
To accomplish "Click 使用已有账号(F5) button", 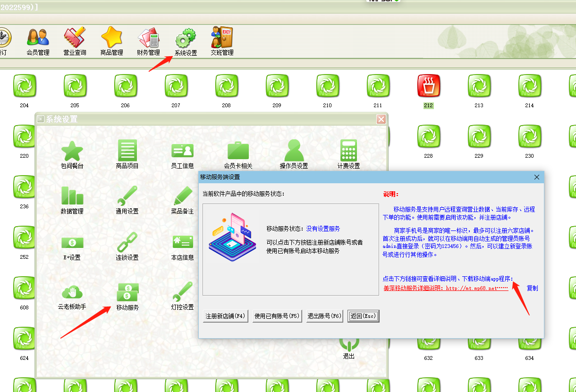I will 277,316.
